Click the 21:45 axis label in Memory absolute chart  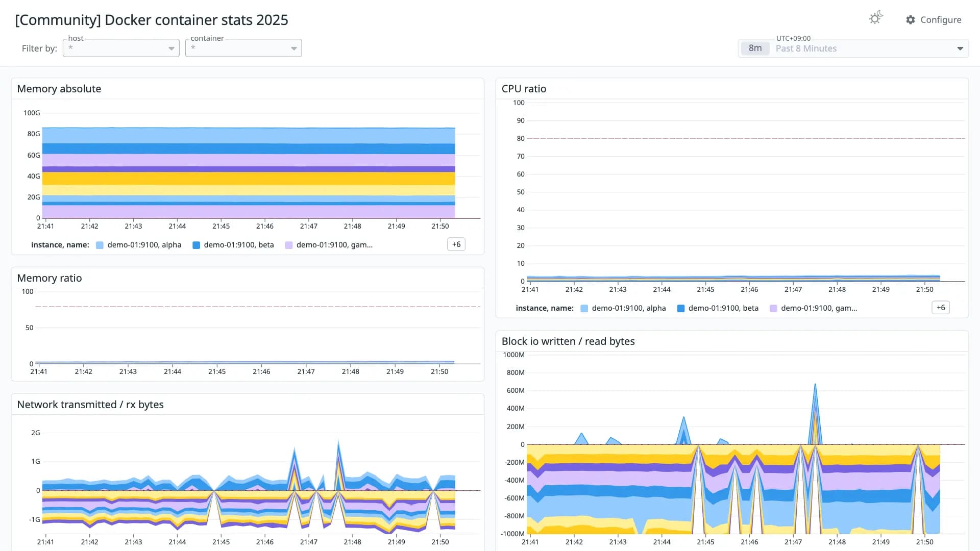pyautogui.click(x=221, y=226)
